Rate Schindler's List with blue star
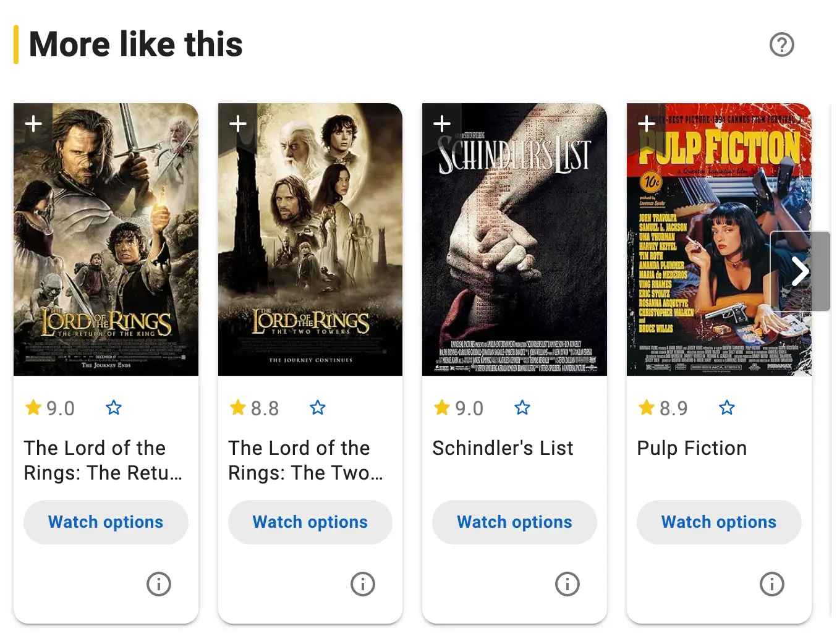Viewport: 837px width, 644px height. pos(522,408)
